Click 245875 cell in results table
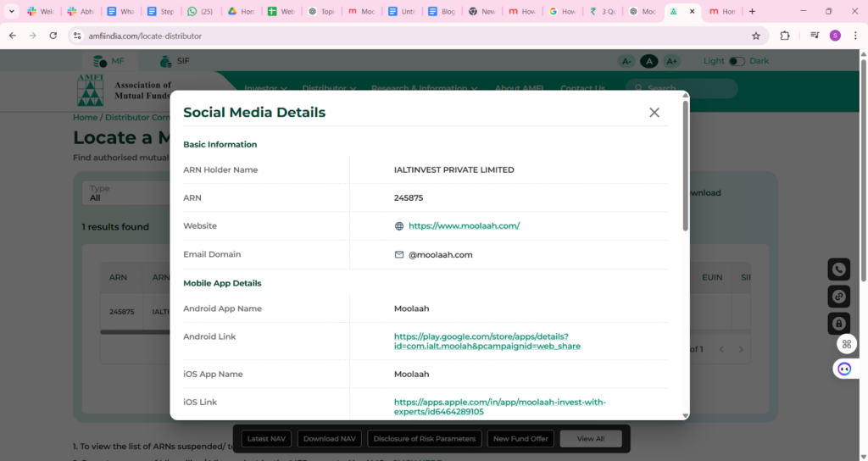Screen dimensions: 868x461 click(x=122, y=312)
